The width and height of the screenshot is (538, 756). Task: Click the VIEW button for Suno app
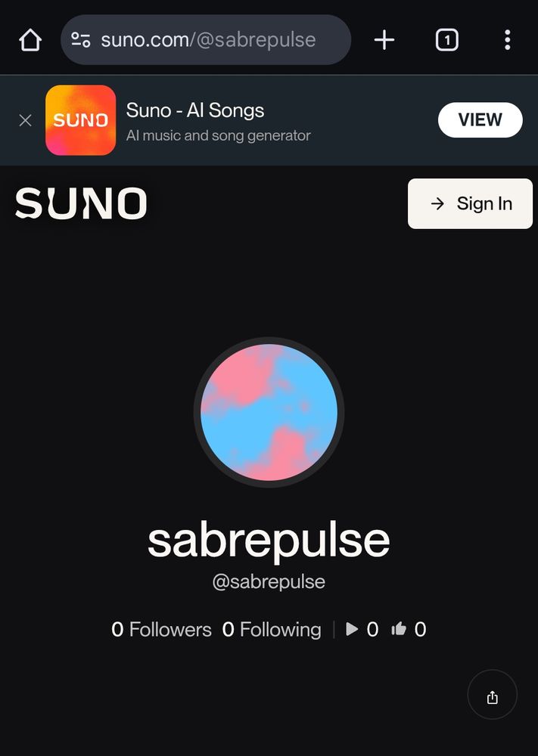[x=480, y=120]
